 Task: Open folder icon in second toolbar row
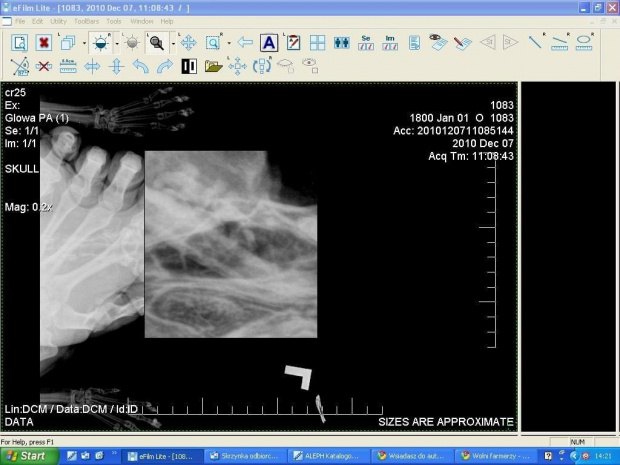coord(213,66)
